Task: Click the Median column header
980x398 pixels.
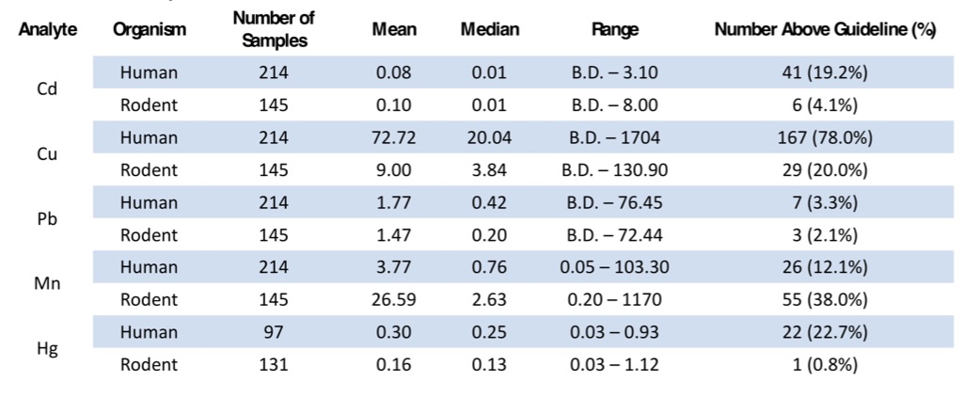Action: coord(489,30)
